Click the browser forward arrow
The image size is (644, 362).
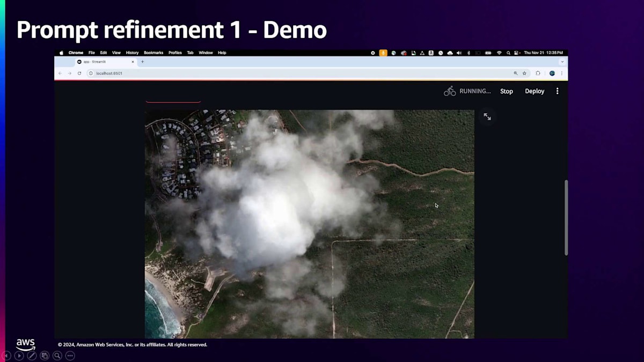pos(69,73)
